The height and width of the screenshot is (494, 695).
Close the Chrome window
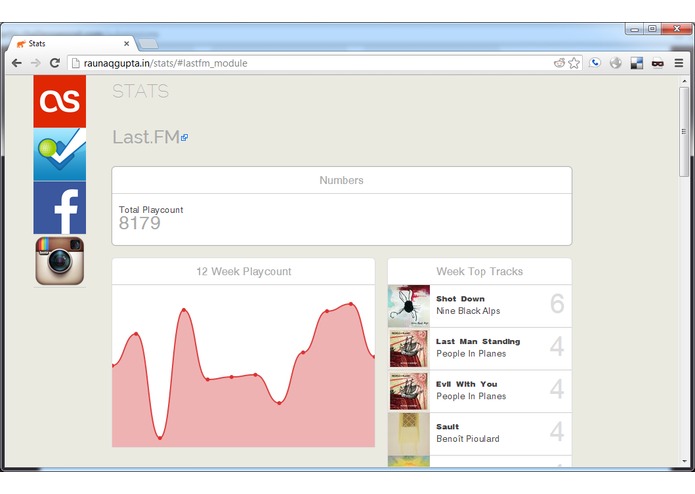(676, 29)
